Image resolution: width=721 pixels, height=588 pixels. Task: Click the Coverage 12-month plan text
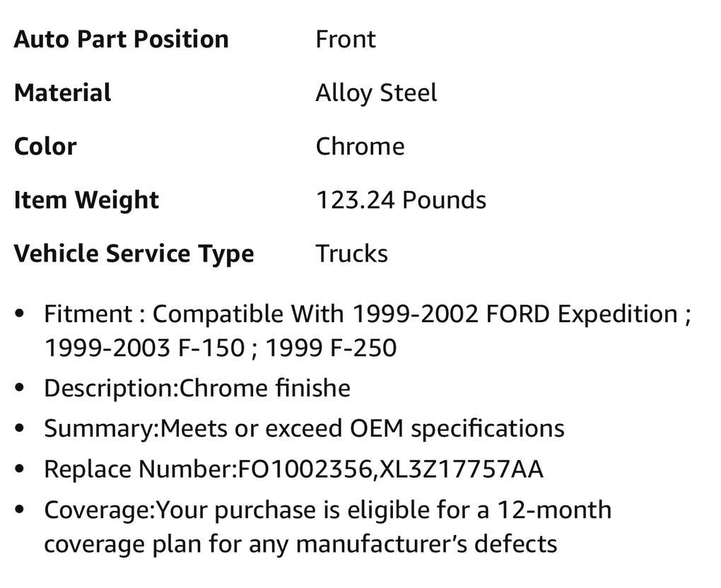click(x=327, y=510)
